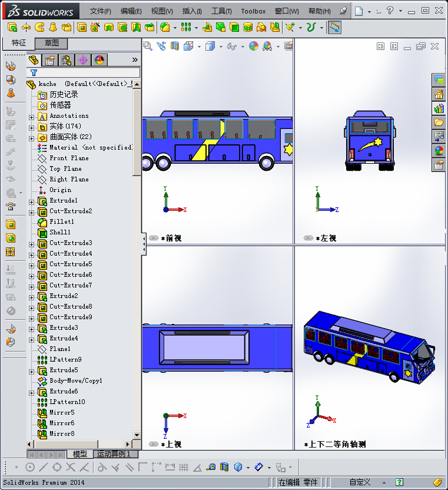Open the 帮助(H) menu
Image resolution: width=448 pixels, height=490 pixels.
click(x=319, y=11)
